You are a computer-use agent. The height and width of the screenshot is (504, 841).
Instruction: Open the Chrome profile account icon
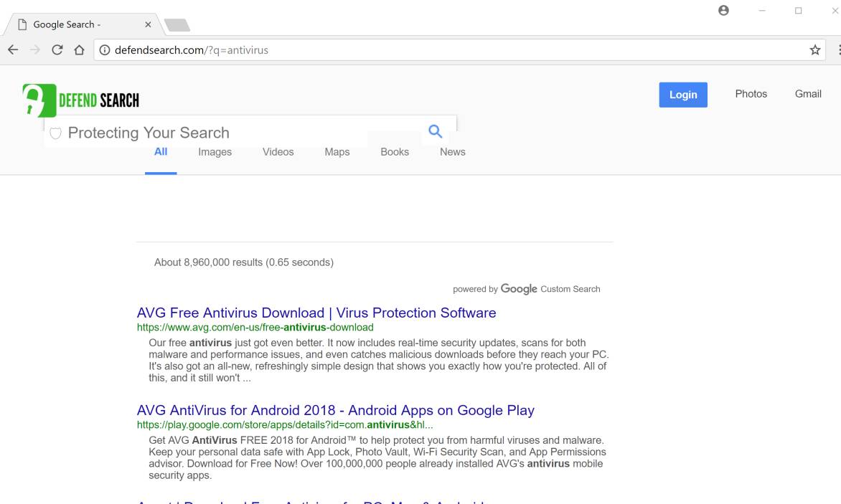[x=723, y=11]
